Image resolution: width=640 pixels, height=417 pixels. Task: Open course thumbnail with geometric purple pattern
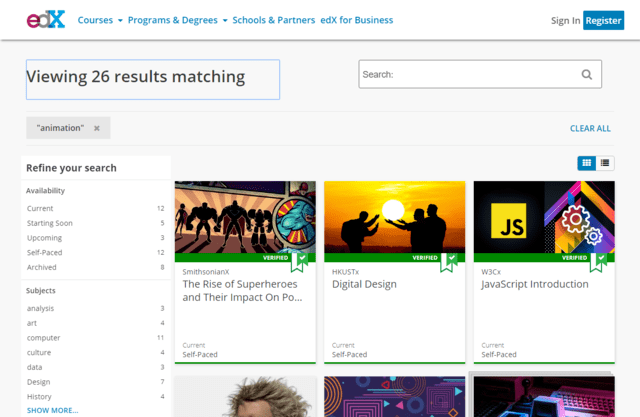click(x=395, y=397)
